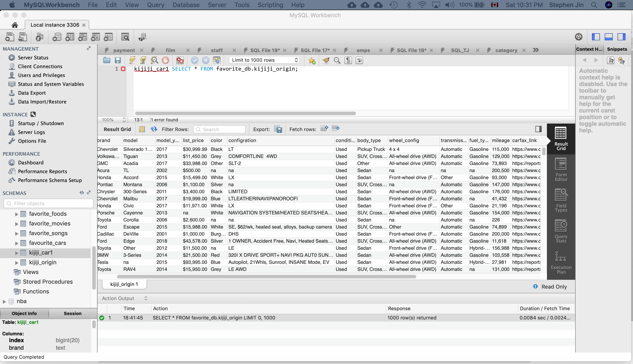
Task: Rollback transaction X icon
Action: tap(205, 60)
